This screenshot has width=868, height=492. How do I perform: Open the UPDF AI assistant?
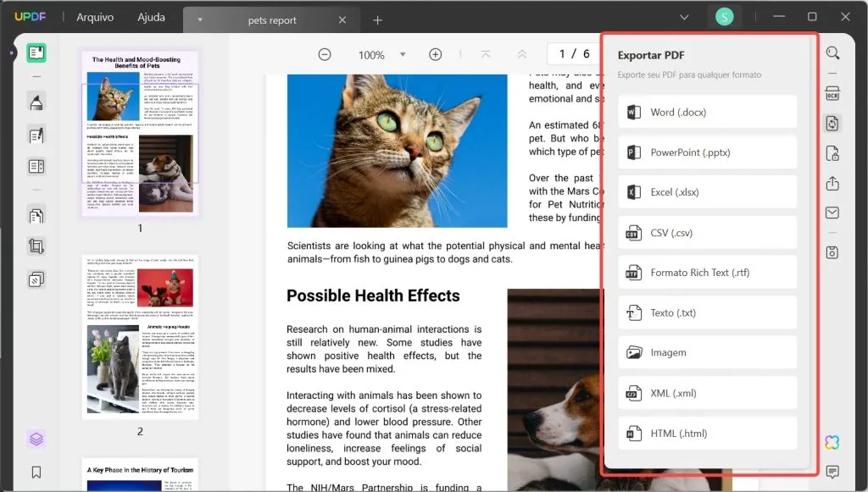pyautogui.click(x=832, y=442)
